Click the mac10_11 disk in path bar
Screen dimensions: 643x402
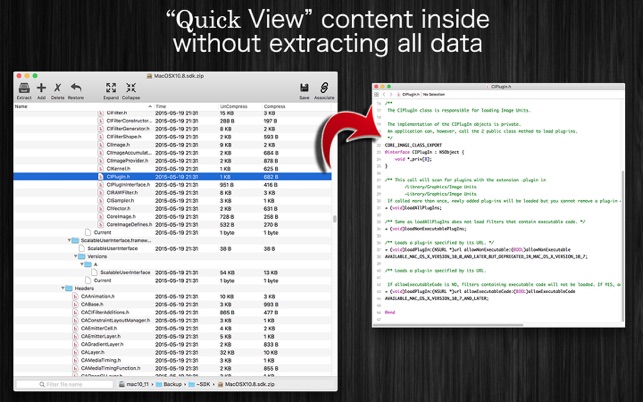coord(134,384)
